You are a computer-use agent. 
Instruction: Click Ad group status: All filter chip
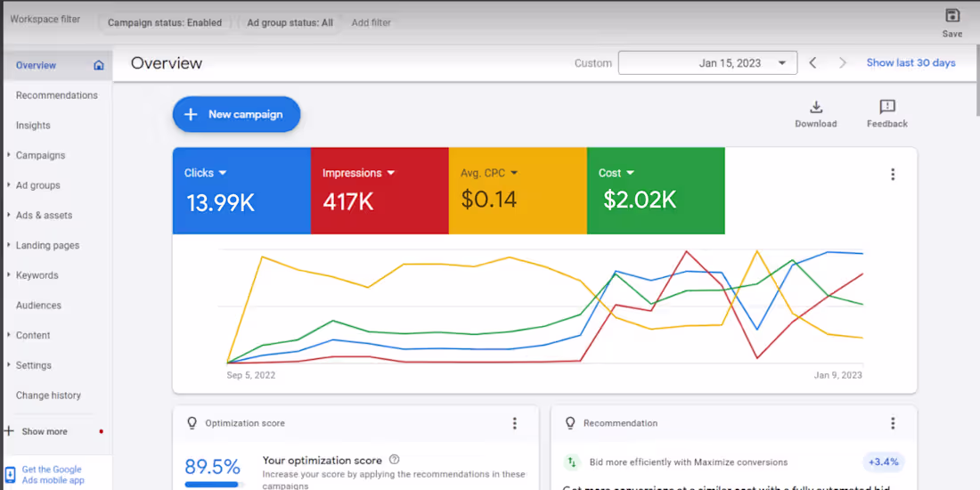pyautogui.click(x=290, y=22)
